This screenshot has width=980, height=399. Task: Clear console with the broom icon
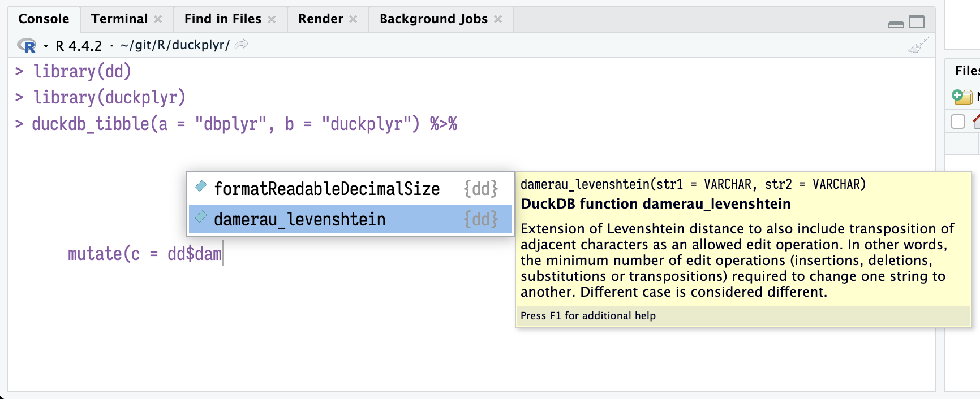click(918, 45)
